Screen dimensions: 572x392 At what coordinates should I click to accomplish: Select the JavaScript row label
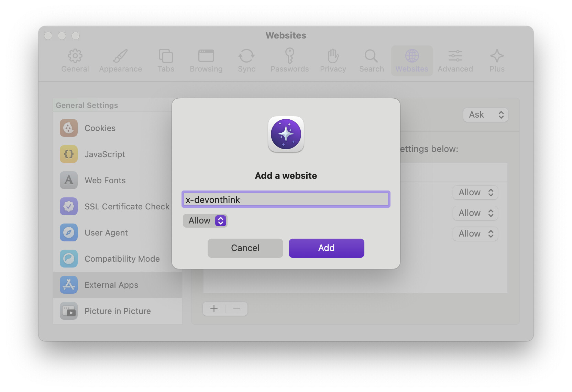click(x=105, y=154)
